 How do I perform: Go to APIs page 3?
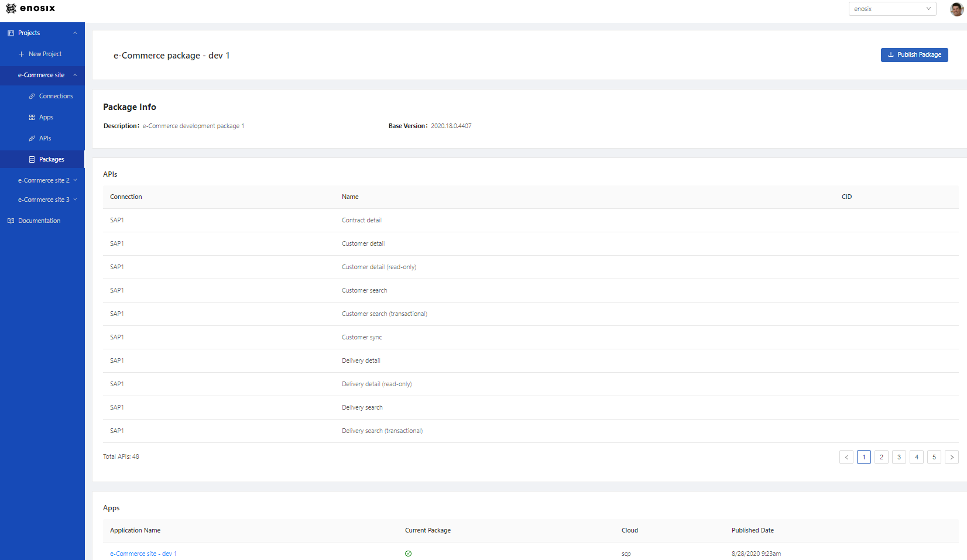tap(899, 457)
